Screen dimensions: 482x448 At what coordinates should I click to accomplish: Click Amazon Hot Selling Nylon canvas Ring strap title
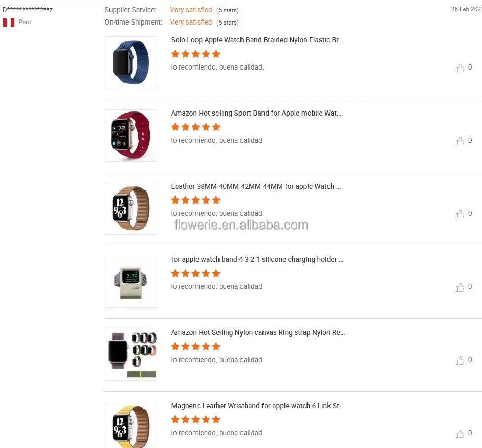[258, 332]
